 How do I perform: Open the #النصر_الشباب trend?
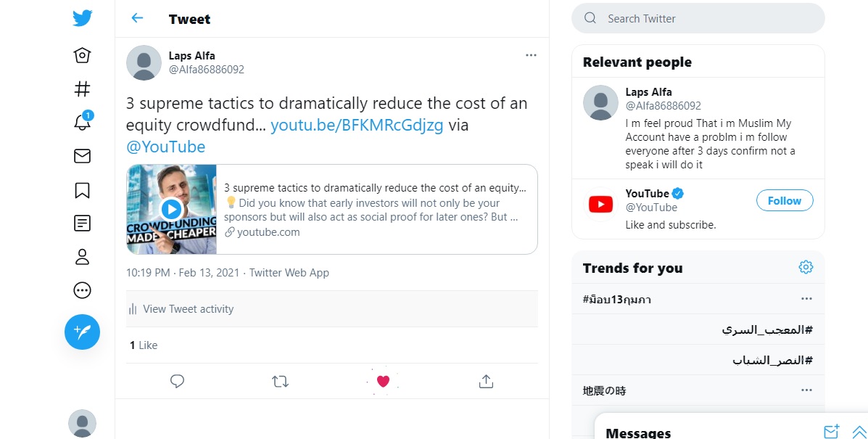(772, 361)
